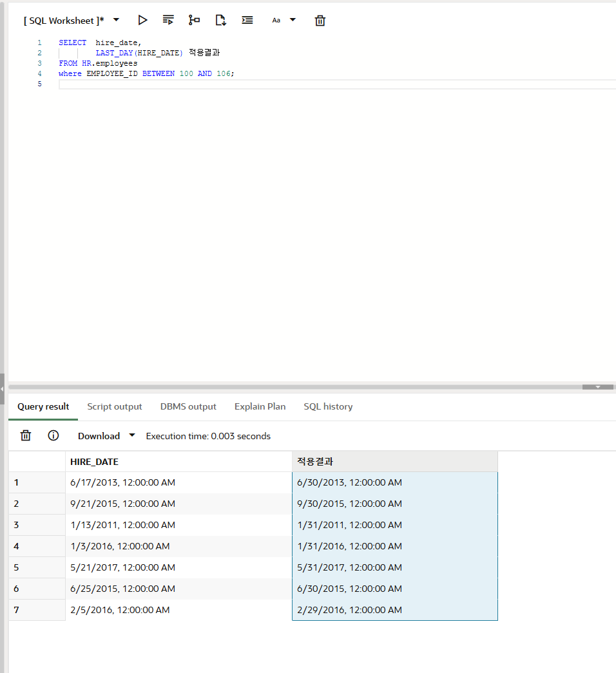
Task: Select cell 6/30/2013, 12:00:00 AM
Action: click(x=395, y=482)
